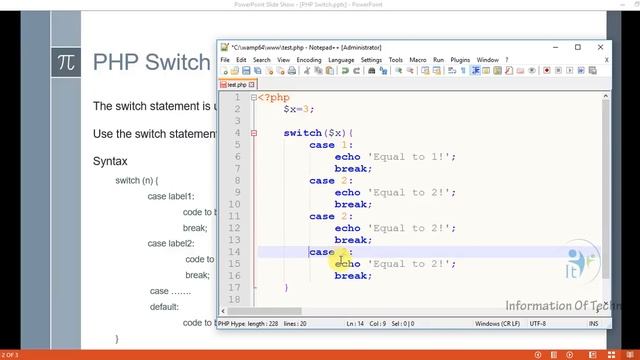Open the Encoding menu
The height and width of the screenshot is (360, 640).
(x=309, y=60)
